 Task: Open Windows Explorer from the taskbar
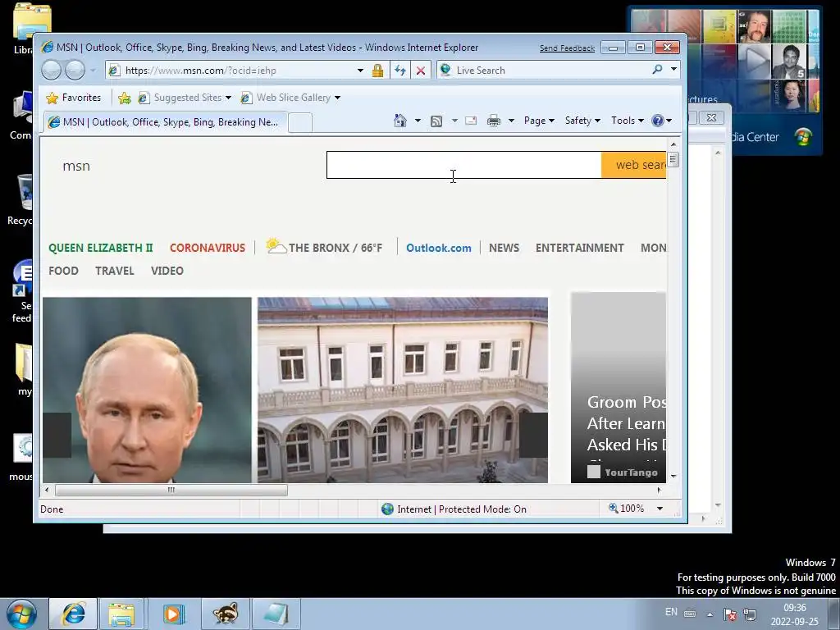tap(121, 614)
